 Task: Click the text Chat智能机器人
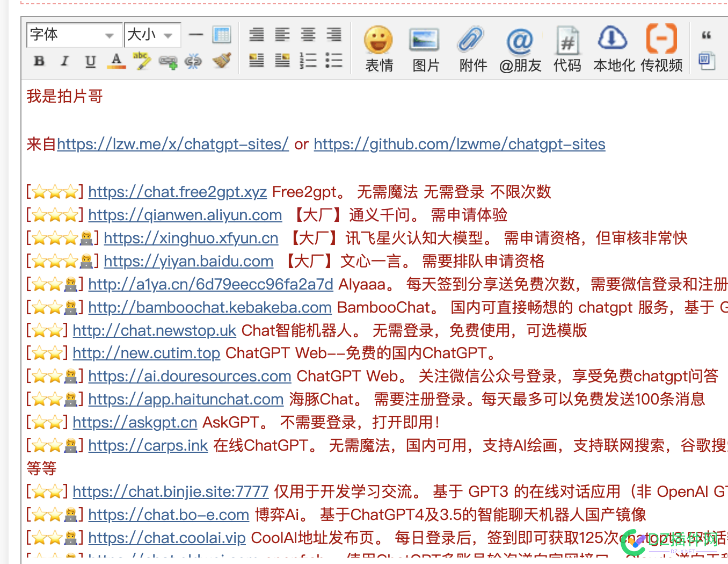[296, 330]
